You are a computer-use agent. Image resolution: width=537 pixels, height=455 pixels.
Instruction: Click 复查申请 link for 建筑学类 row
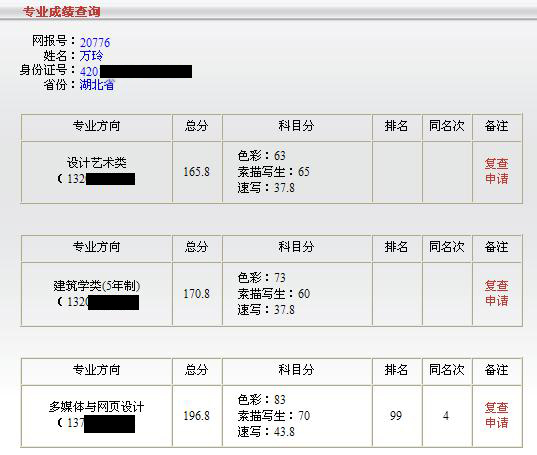497,293
